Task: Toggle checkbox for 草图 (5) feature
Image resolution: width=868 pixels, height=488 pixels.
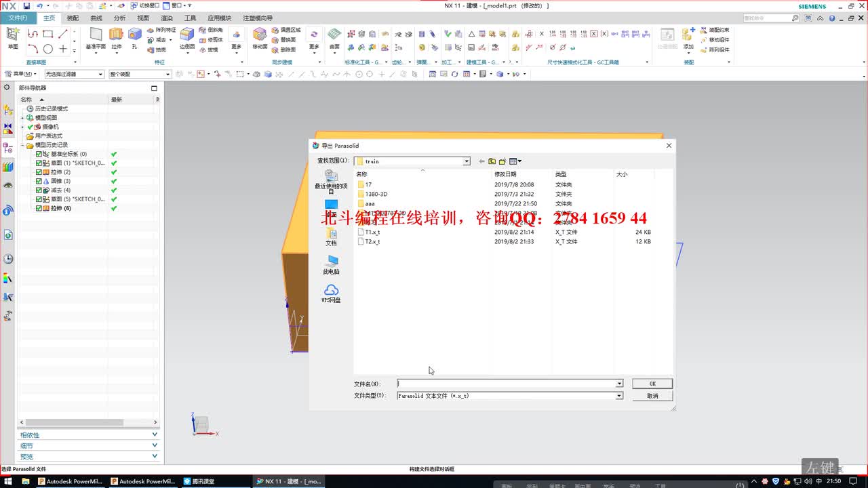Action: pyautogui.click(x=39, y=199)
